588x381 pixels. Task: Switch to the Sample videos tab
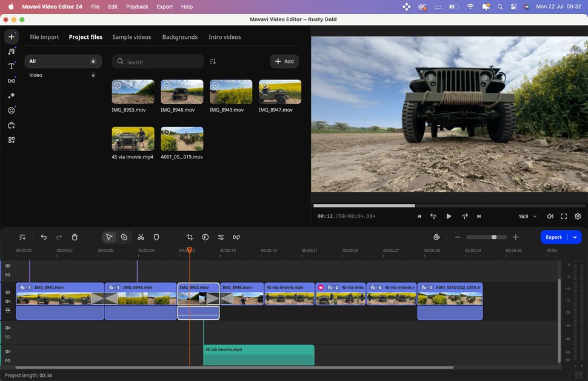click(x=132, y=36)
